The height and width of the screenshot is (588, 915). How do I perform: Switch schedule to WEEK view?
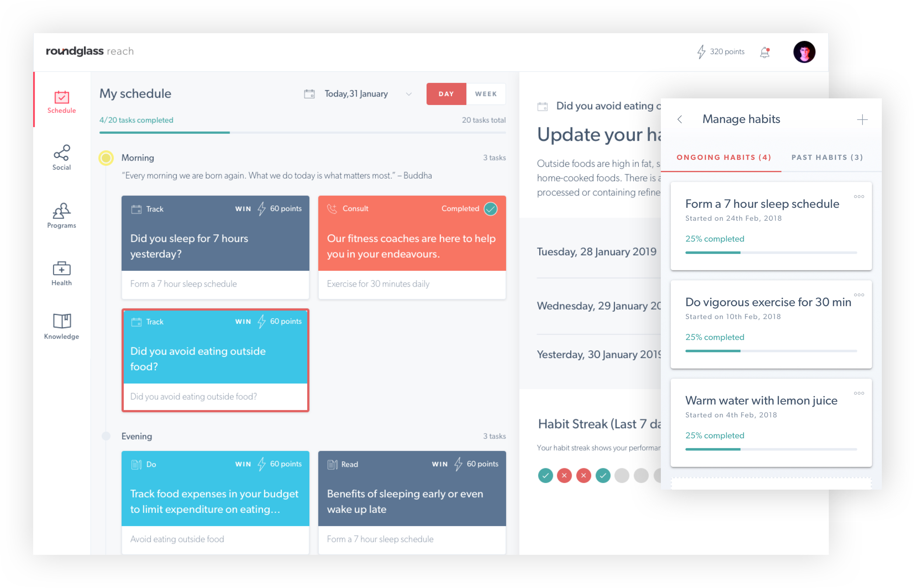coord(485,94)
